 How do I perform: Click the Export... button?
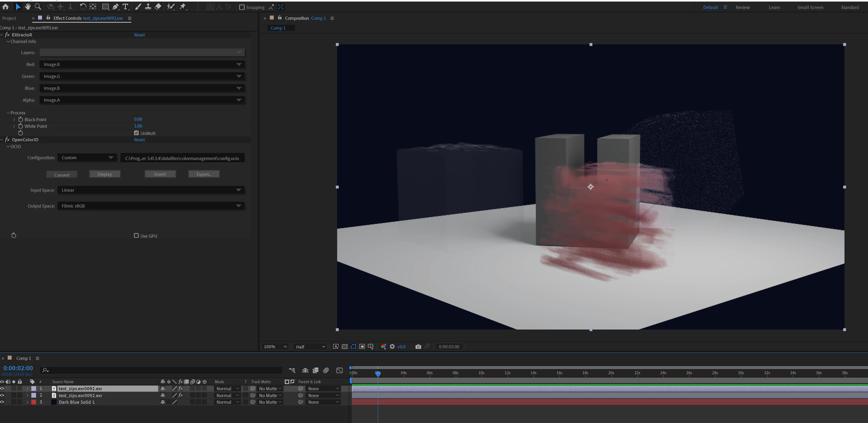(x=203, y=174)
